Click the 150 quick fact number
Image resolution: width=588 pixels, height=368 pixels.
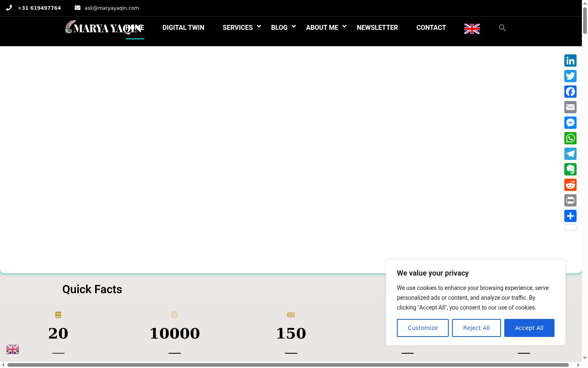click(x=291, y=333)
